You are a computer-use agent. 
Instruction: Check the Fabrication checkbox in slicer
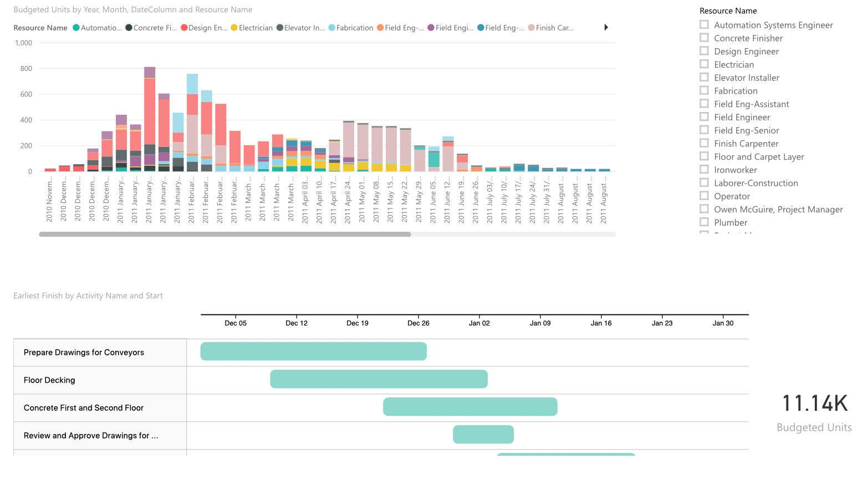coord(704,90)
